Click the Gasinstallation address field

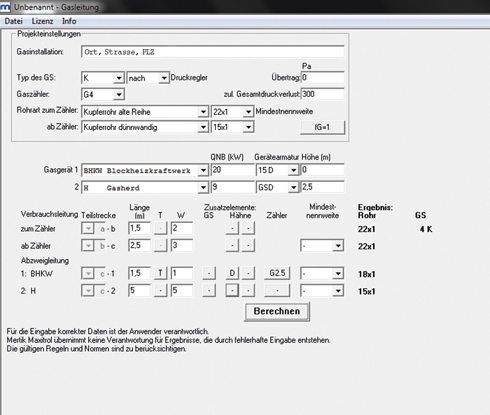click(213, 52)
